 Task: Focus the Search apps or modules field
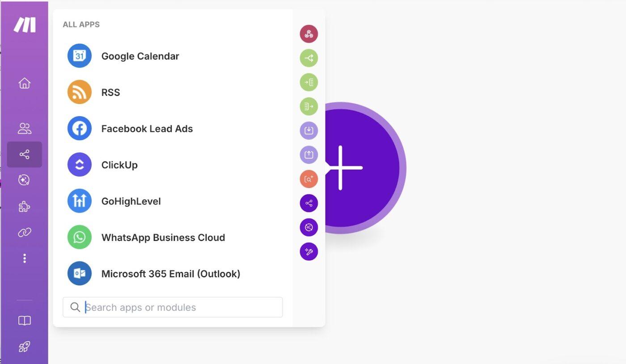[x=179, y=307]
